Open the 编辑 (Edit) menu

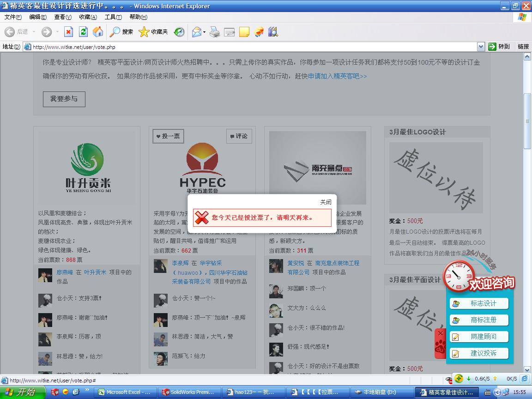click(x=38, y=17)
